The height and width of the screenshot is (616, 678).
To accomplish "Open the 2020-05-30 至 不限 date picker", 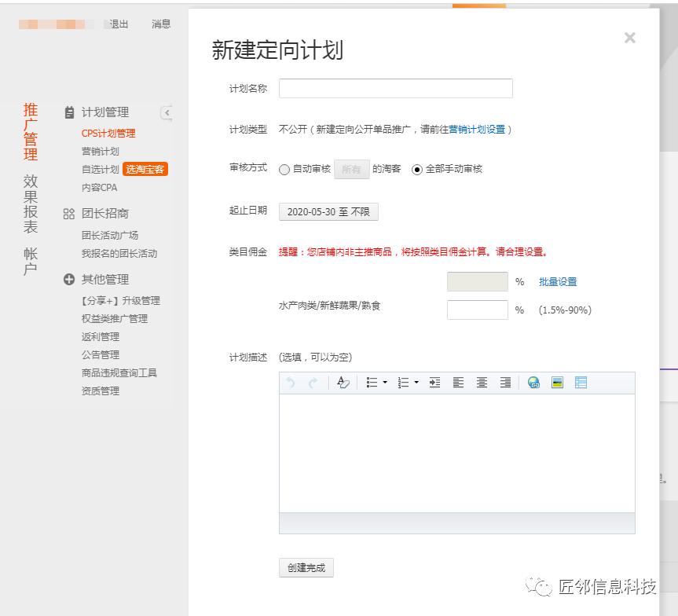I will coord(328,211).
